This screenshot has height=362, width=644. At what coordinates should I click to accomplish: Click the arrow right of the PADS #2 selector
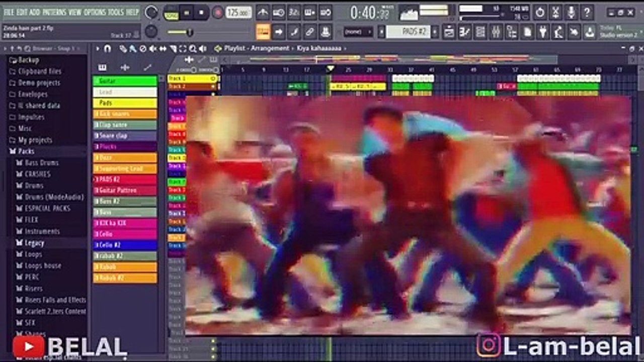tap(435, 32)
